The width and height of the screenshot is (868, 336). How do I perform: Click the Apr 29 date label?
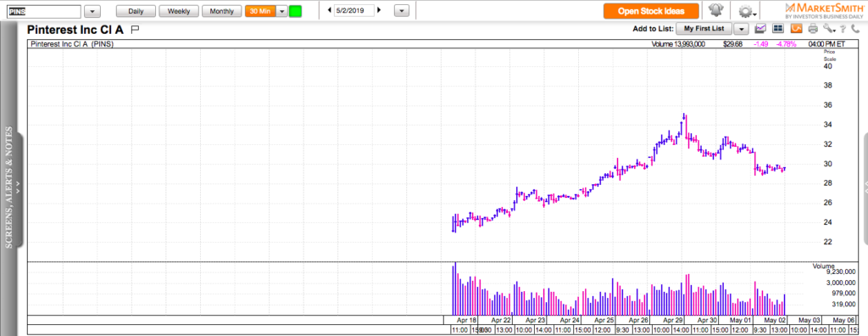[x=672, y=321]
